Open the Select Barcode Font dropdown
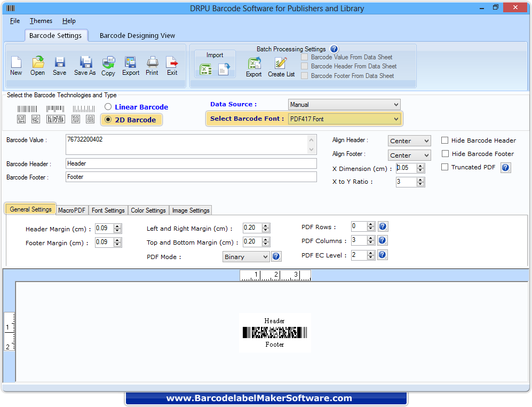The height and width of the screenshot is (407, 532). click(x=344, y=119)
